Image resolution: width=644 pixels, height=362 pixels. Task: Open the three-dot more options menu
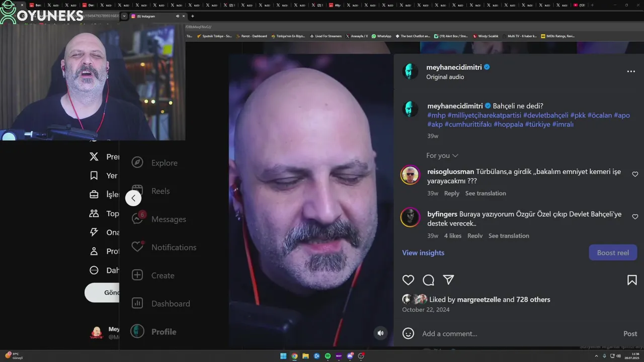pos(631,71)
